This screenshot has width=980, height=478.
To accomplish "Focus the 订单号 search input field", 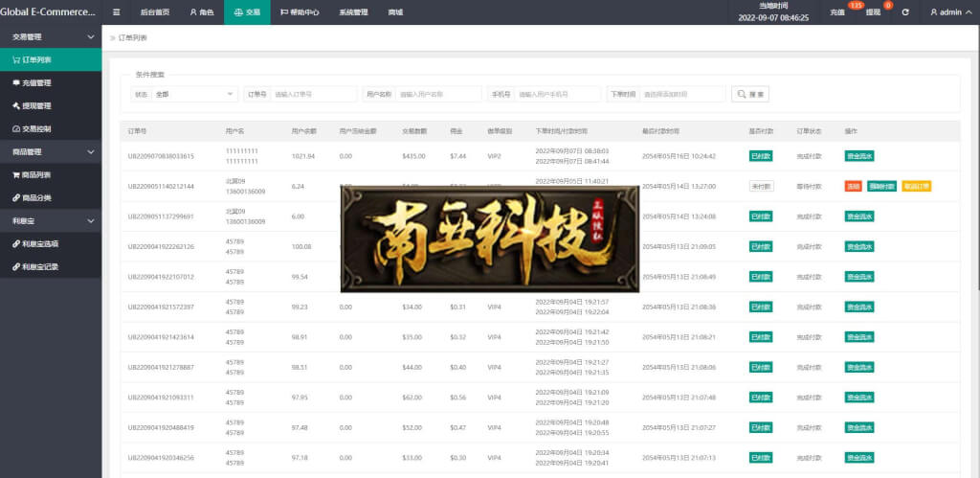I will coord(314,95).
